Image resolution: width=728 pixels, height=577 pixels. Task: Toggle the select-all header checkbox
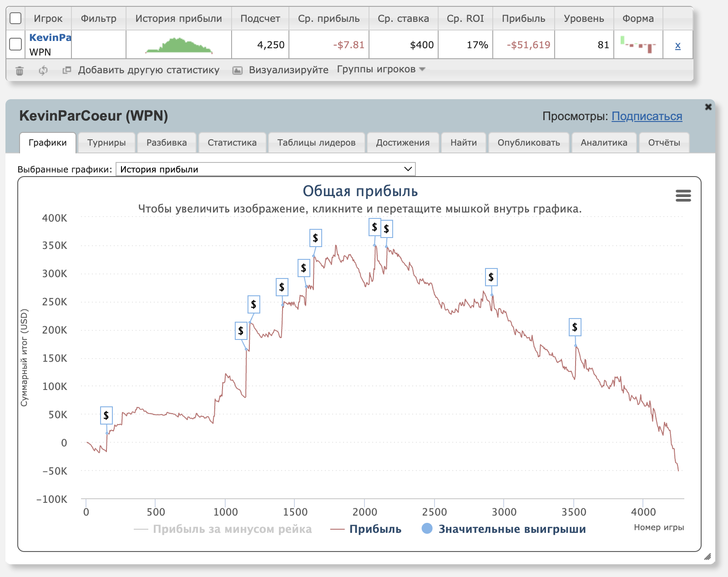point(15,18)
